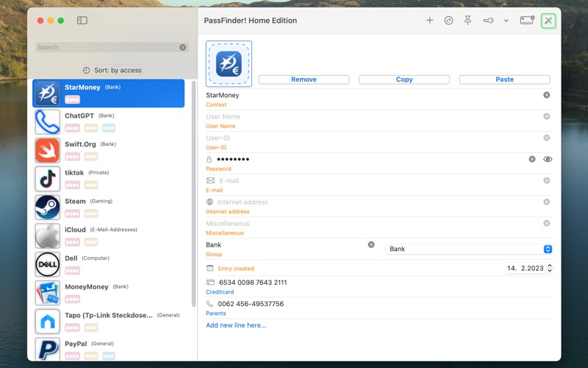This screenshot has height=368, width=588.
Task: Click the envelope icon beside E-mail
Action: 210,180
